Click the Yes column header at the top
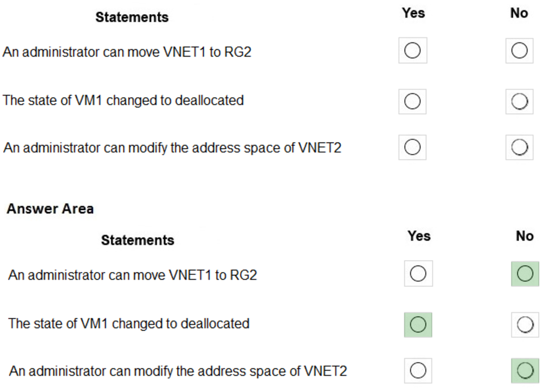The image size is (548, 392). coord(413,13)
